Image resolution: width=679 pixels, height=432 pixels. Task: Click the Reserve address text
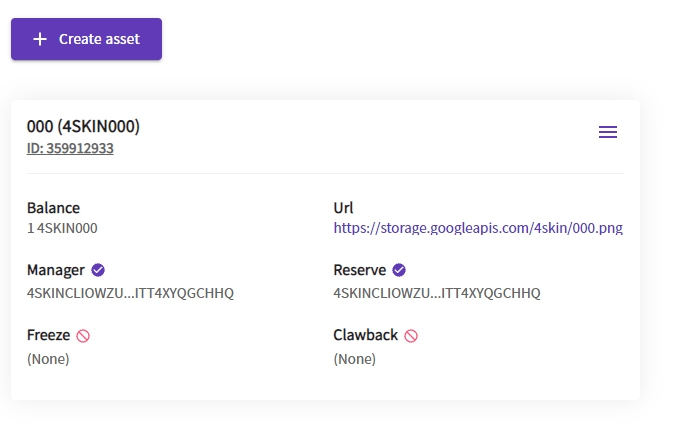(436, 293)
